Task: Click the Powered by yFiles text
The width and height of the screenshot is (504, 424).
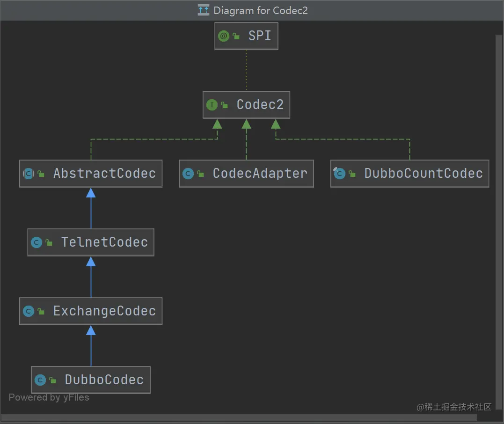Action: click(x=49, y=397)
